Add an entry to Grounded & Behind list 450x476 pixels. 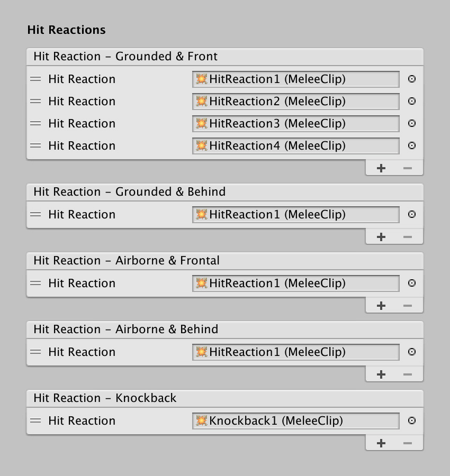381,237
